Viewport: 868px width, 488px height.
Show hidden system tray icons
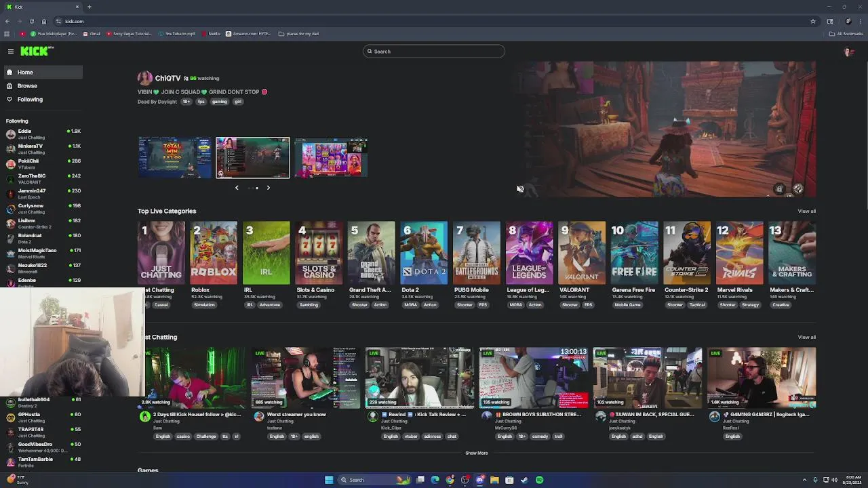pyautogui.click(x=805, y=480)
